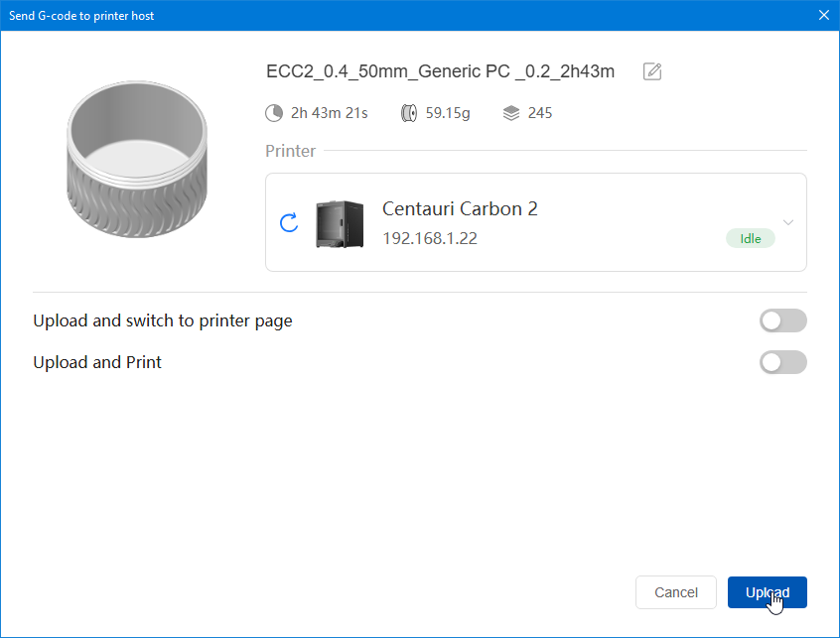Cancel the G-code upload
Viewport: 840px width, 638px height.
click(675, 592)
